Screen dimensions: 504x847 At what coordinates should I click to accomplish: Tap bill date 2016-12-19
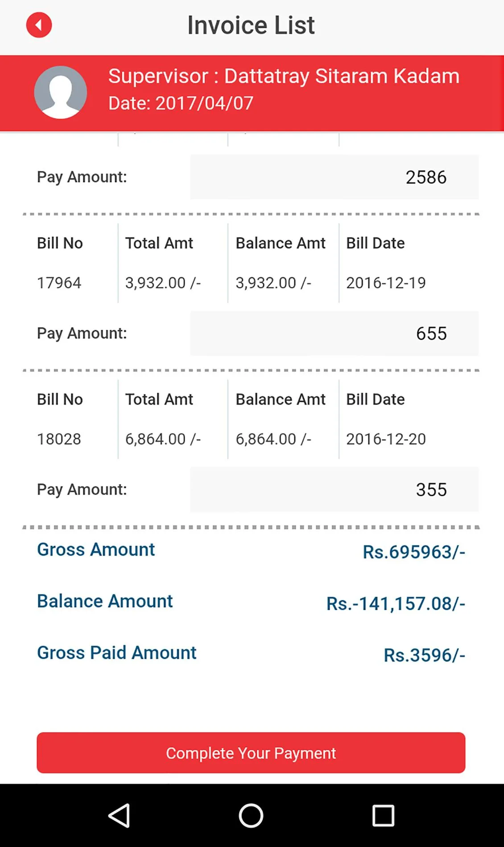386,283
